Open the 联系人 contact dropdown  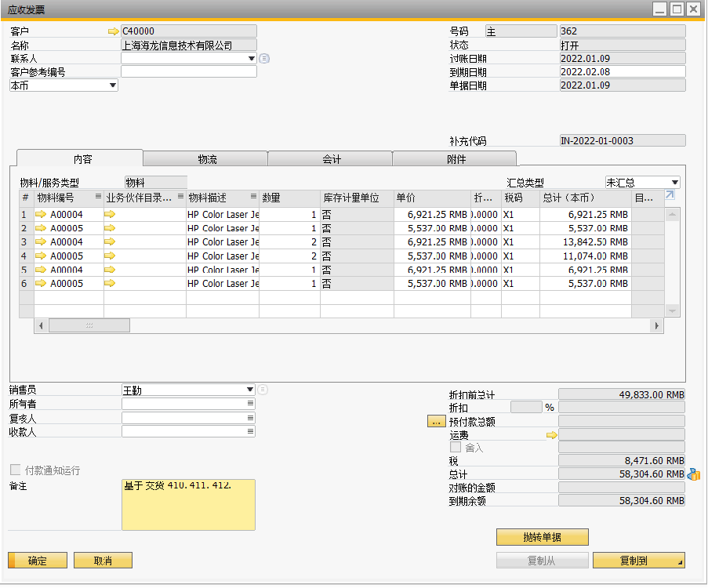tap(252, 58)
